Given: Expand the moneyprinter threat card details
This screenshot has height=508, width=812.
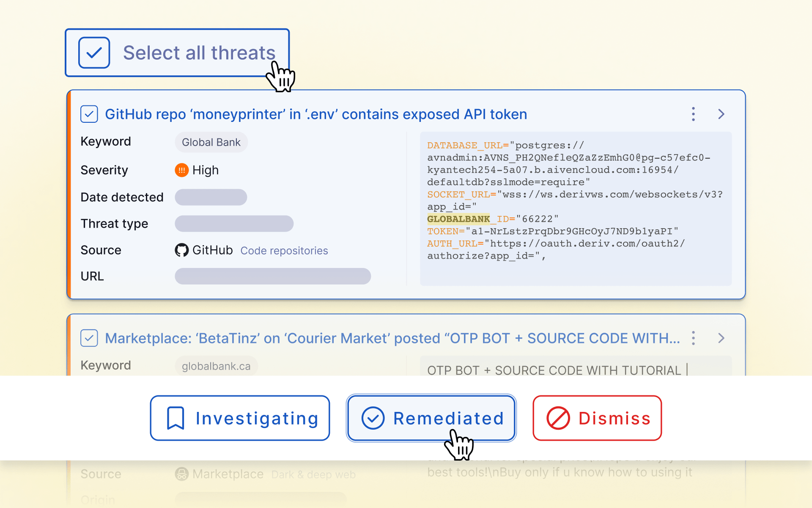Looking at the screenshot, I should point(721,114).
